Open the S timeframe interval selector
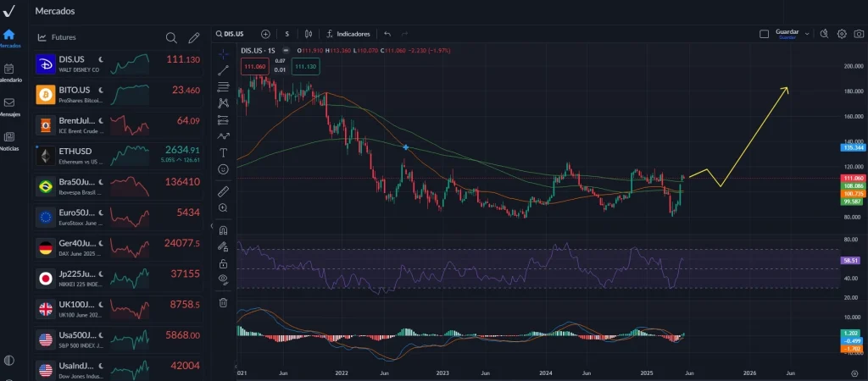This screenshot has height=381, width=868. [x=287, y=34]
